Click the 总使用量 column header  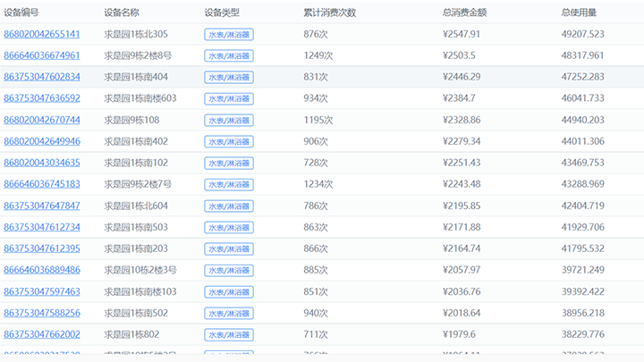point(579,13)
